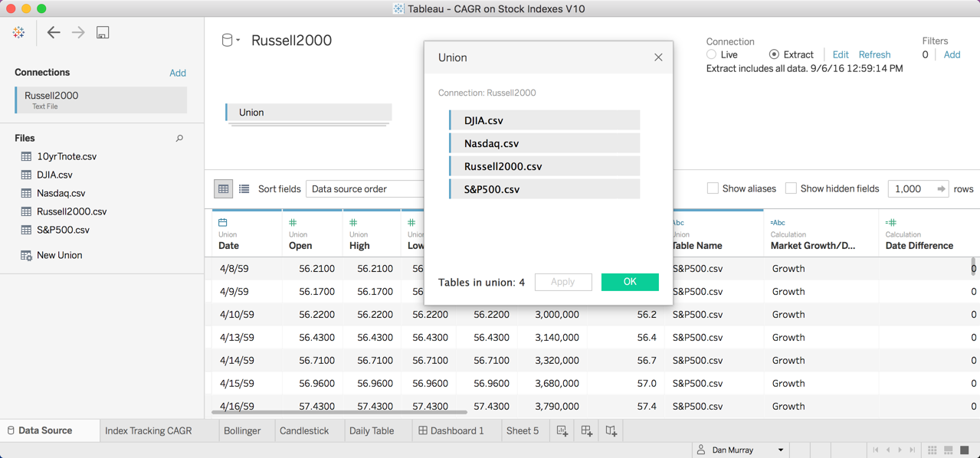Image resolution: width=980 pixels, height=458 pixels.
Task: Go to next sheet navigation arrow
Action: pyautogui.click(x=900, y=450)
